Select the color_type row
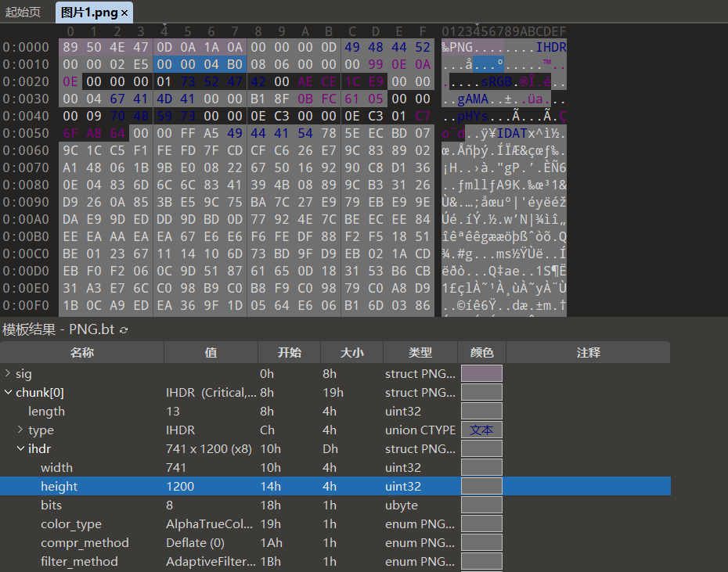 (335, 523)
